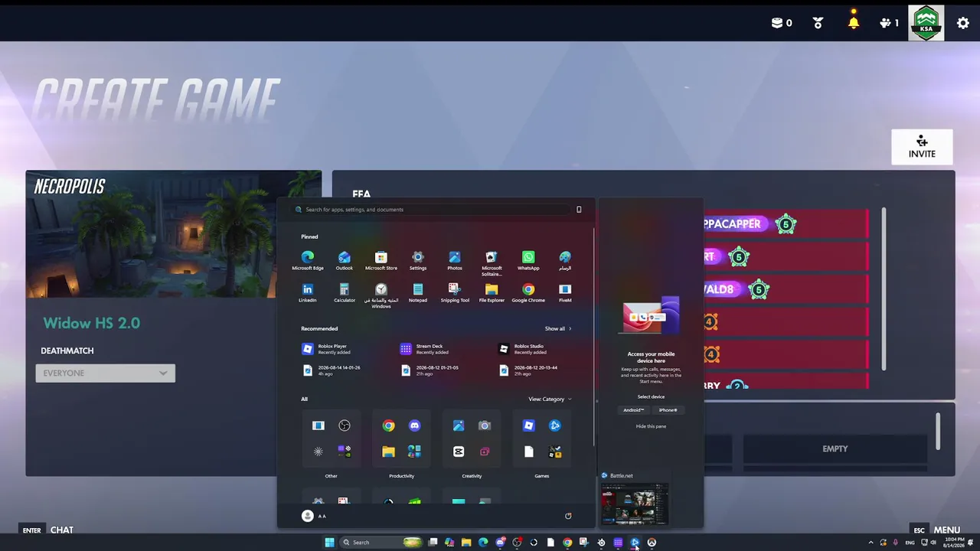Open Google Chrome on the taskbar
The height and width of the screenshot is (551, 980).
pyautogui.click(x=567, y=543)
